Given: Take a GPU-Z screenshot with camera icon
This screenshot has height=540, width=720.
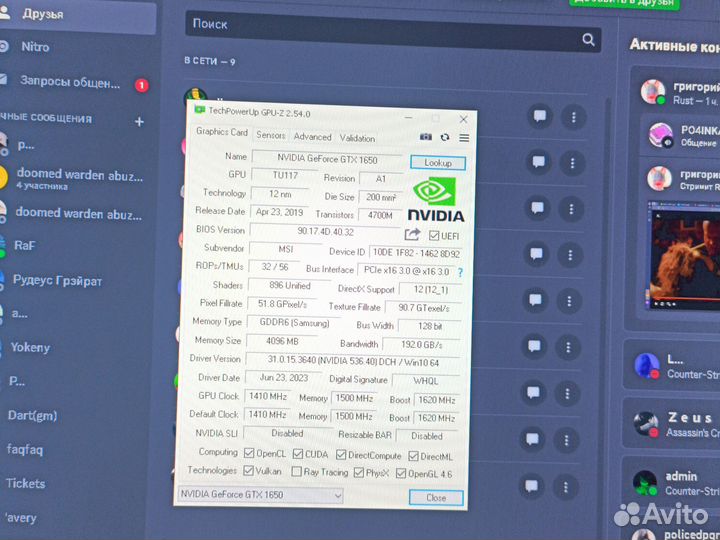Looking at the screenshot, I should 426,137.
